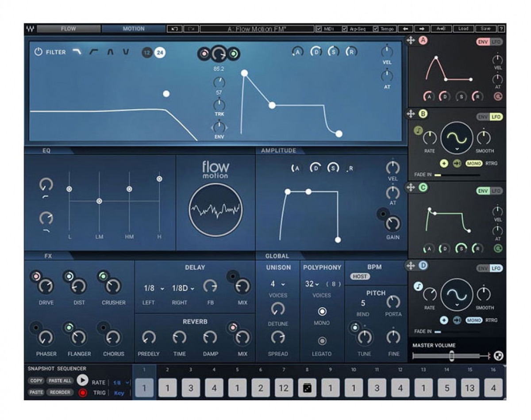Choose the 24 dB filter slope
This screenshot has width=531, height=420.
pos(160,53)
